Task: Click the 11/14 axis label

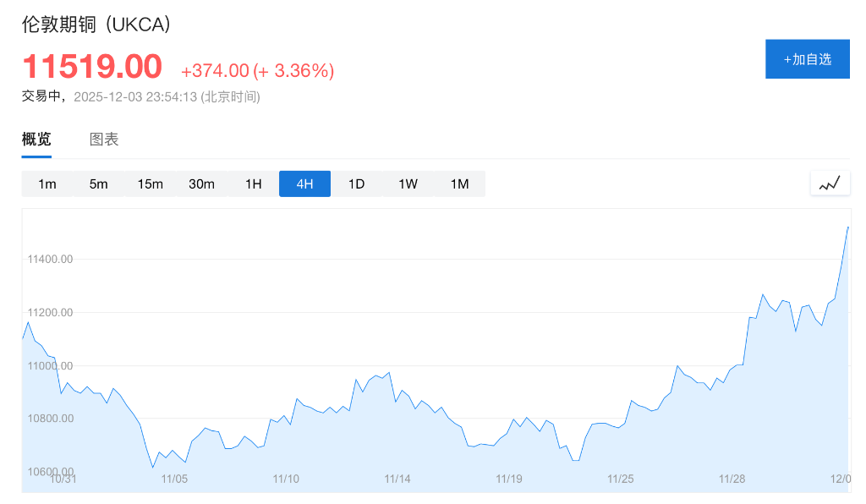Action: pos(397,479)
